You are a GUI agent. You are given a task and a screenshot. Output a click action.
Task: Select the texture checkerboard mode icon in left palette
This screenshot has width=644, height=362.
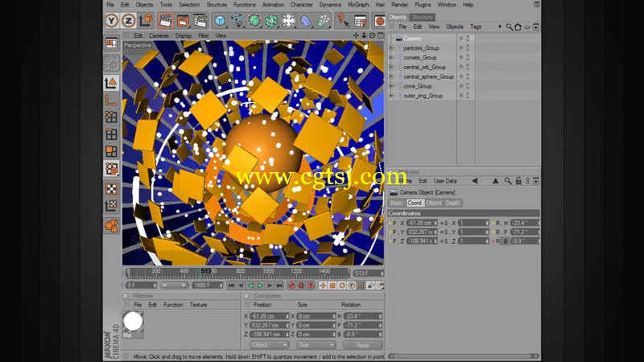(111, 189)
